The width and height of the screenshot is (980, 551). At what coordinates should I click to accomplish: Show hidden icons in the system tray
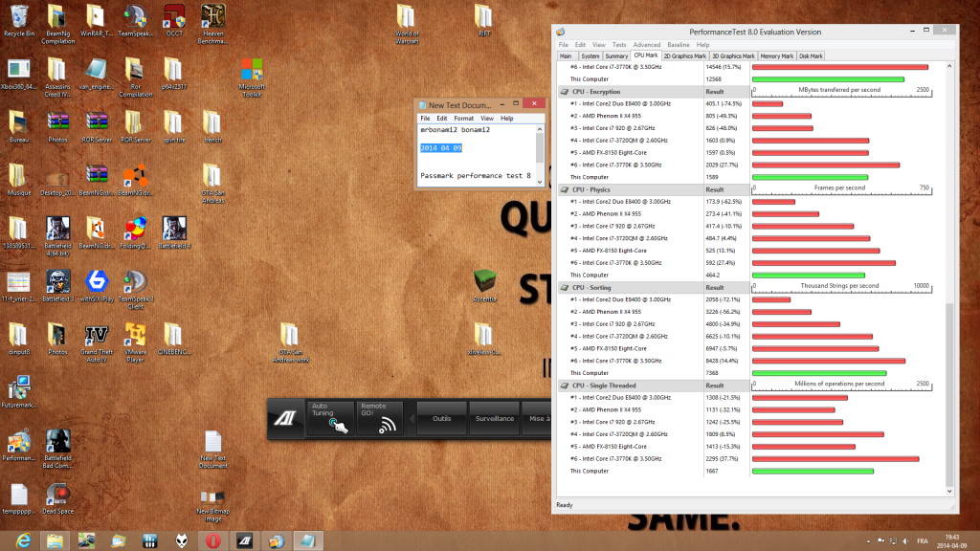click(x=868, y=541)
